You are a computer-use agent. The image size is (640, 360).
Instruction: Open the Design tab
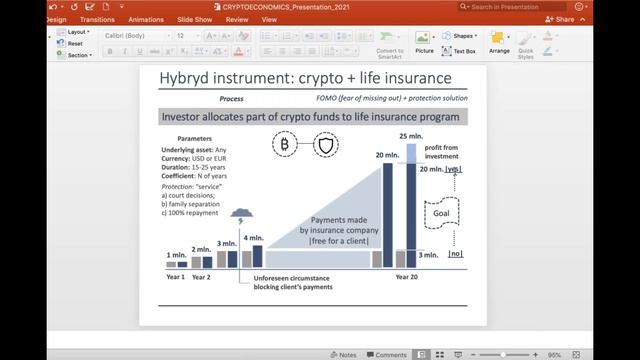[56, 20]
